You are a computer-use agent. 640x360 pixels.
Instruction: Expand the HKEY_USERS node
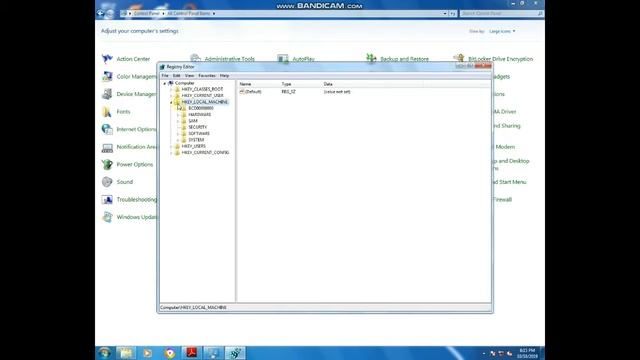tap(171, 146)
